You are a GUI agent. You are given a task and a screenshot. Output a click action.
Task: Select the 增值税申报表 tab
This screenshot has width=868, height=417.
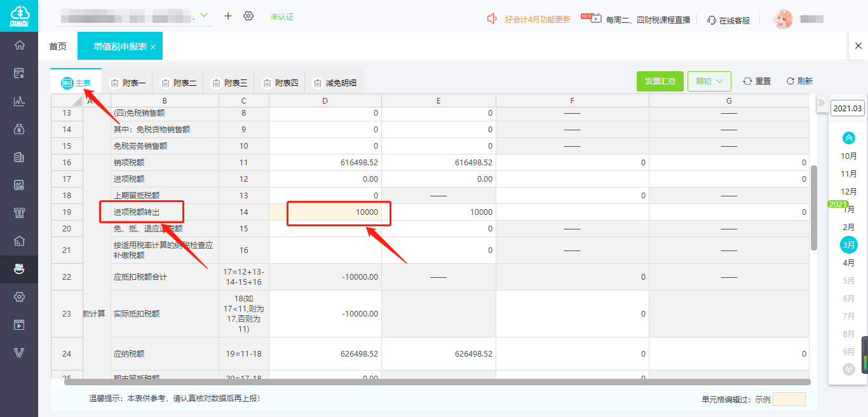120,46
